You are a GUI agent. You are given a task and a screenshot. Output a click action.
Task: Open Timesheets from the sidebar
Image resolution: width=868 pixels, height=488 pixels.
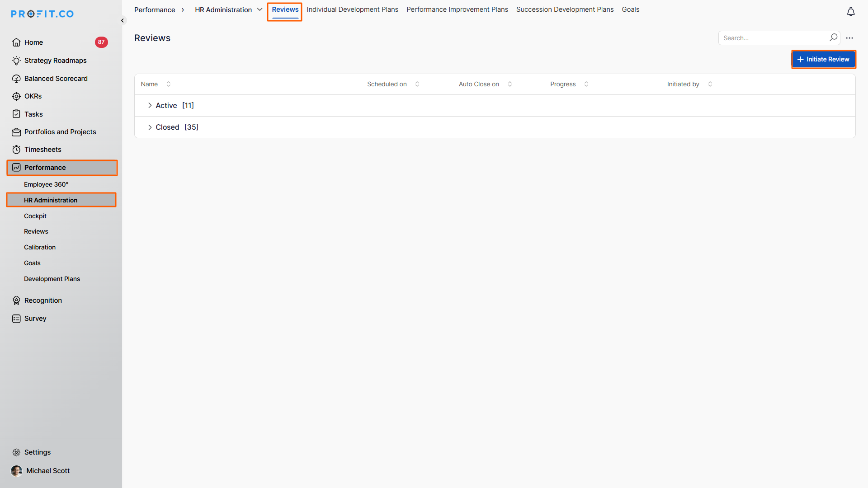(x=42, y=150)
